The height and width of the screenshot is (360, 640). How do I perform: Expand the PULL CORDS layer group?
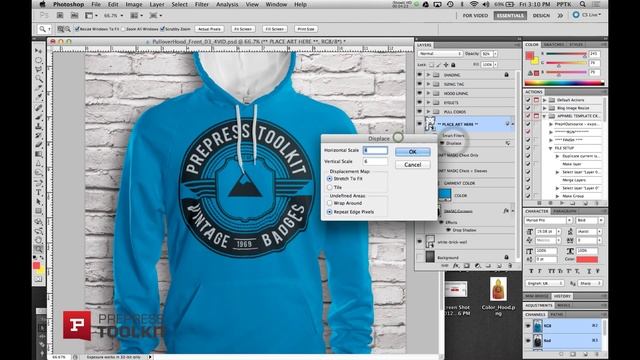(428, 111)
